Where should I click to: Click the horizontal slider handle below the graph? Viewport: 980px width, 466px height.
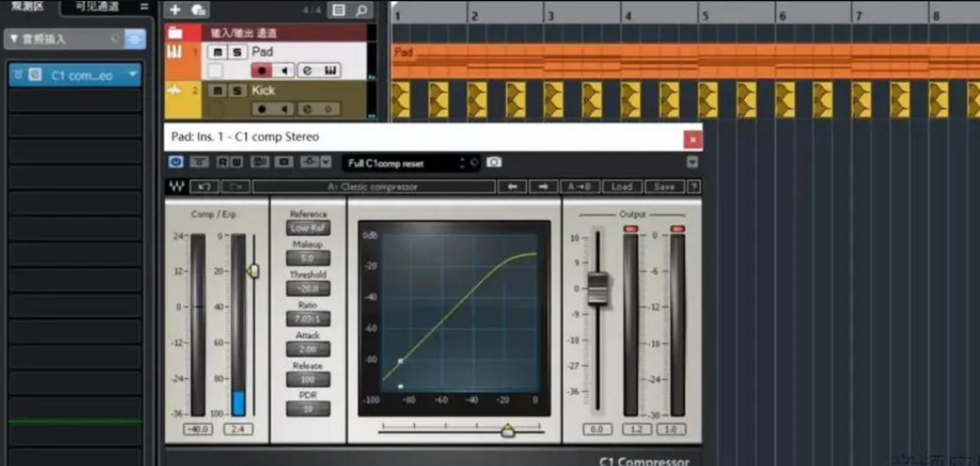[x=508, y=431]
